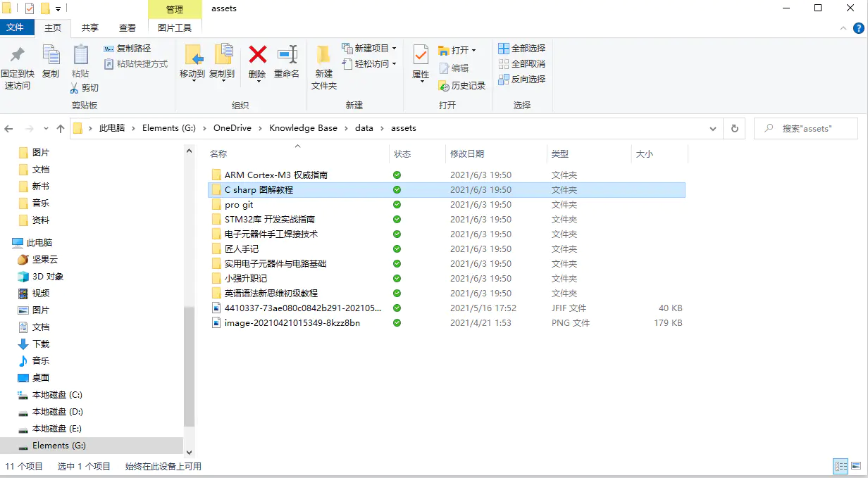
Task: Open the Open (打开) dropdown arrow
Action: click(473, 51)
